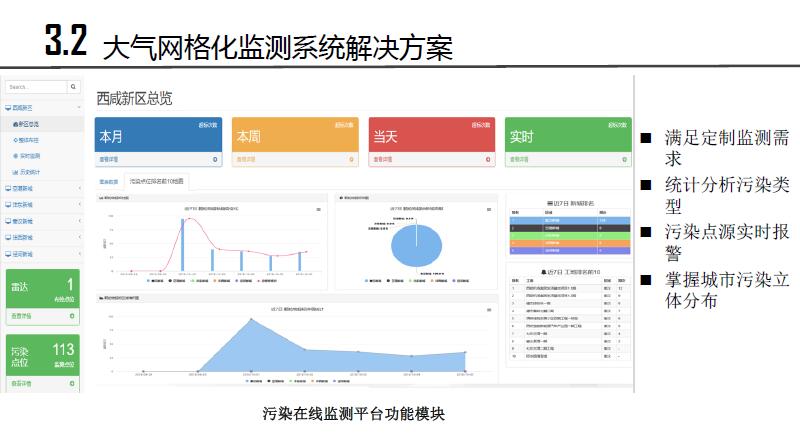Switch to the 污染点位排名前10饼图 tab
Screen dimensions: 800x438
click(x=158, y=183)
